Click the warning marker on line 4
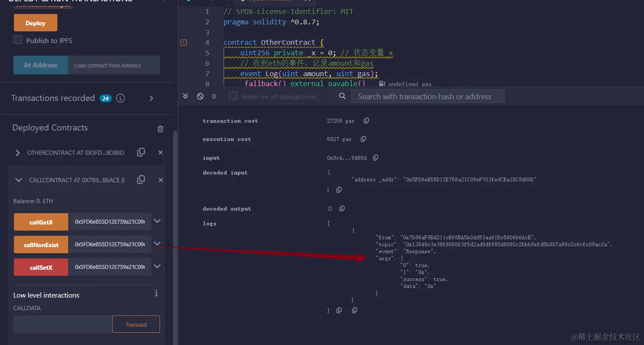Image resolution: width=644 pixels, height=345 pixels. tap(184, 43)
